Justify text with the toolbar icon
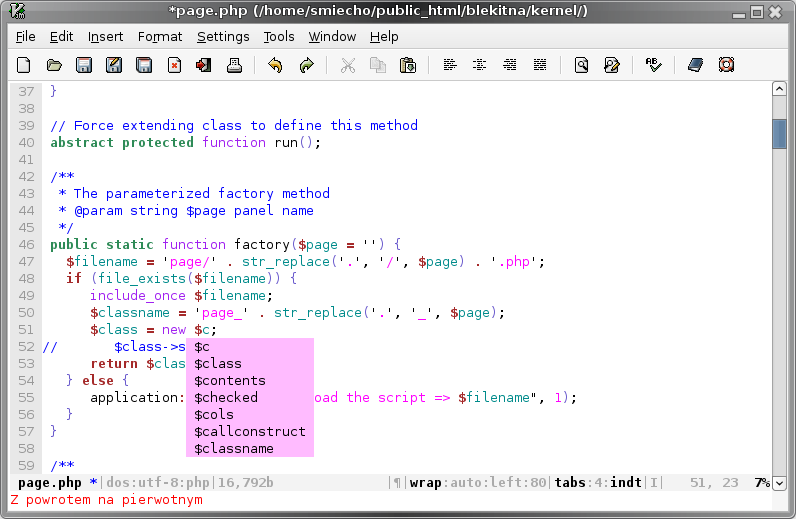 tap(540, 65)
